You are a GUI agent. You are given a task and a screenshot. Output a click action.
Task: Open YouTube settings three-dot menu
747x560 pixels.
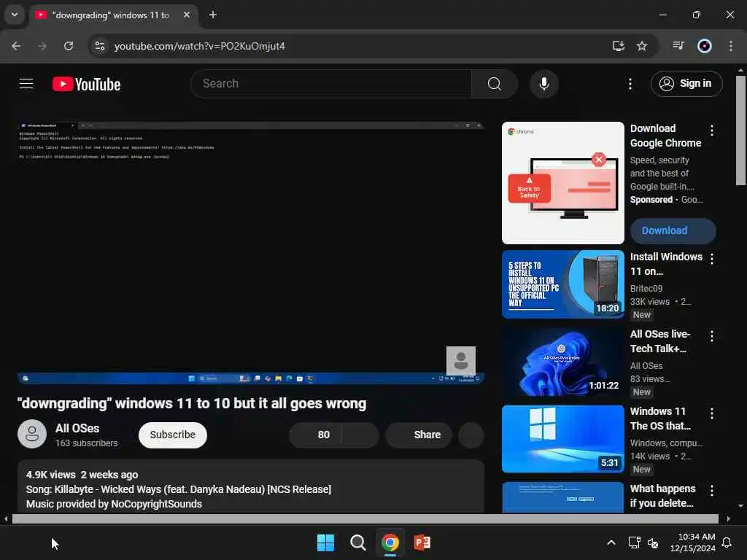tap(630, 84)
